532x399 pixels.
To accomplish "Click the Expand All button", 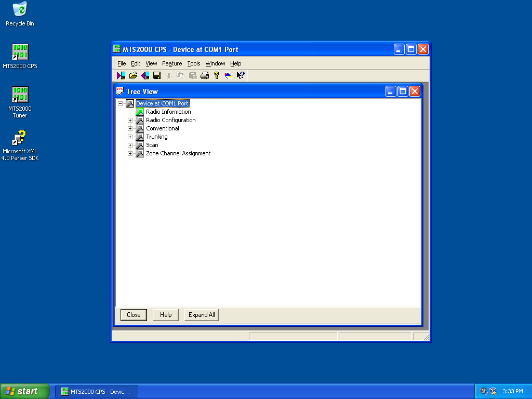I will (x=202, y=315).
